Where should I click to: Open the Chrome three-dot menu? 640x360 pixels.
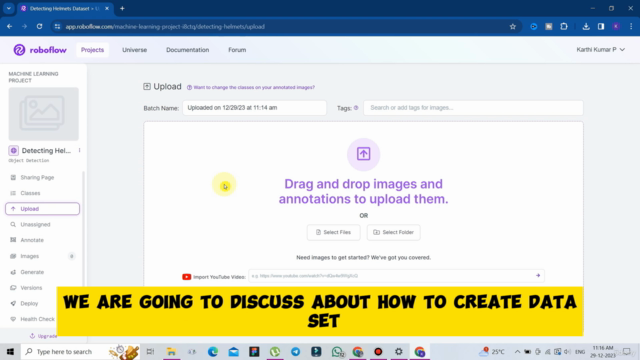tap(631, 26)
